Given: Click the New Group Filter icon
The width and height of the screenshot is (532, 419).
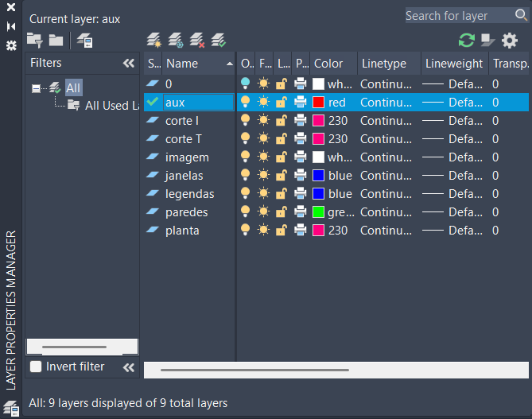Looking at the screenshot, I should point(56,40).
